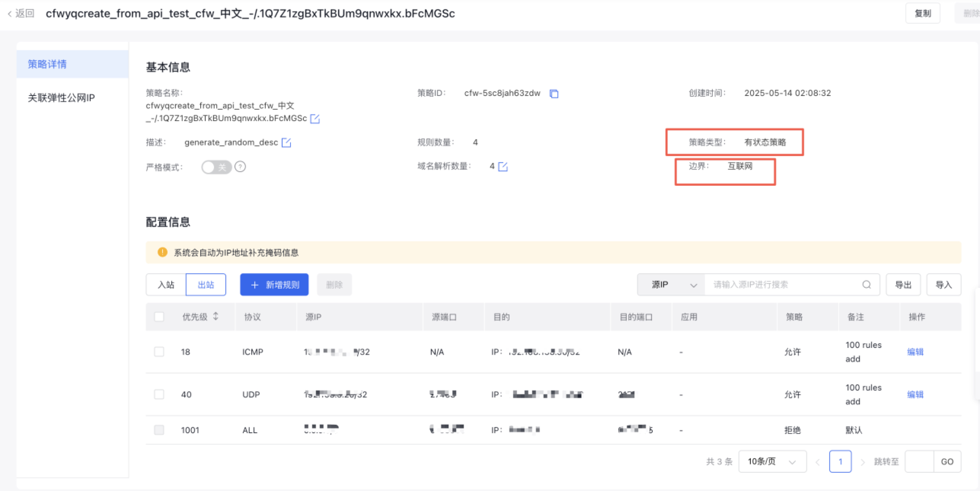Click the 新增规则 button

tap(274, 285)
